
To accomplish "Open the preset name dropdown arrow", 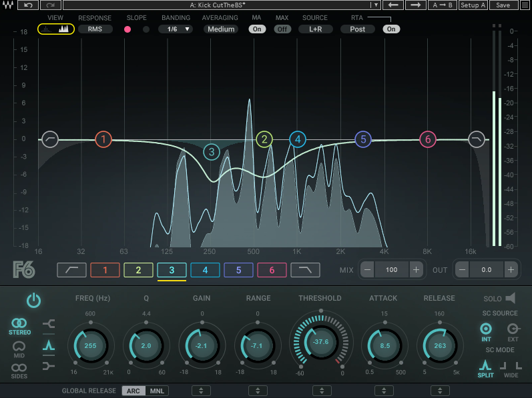I will click(376, 5).
